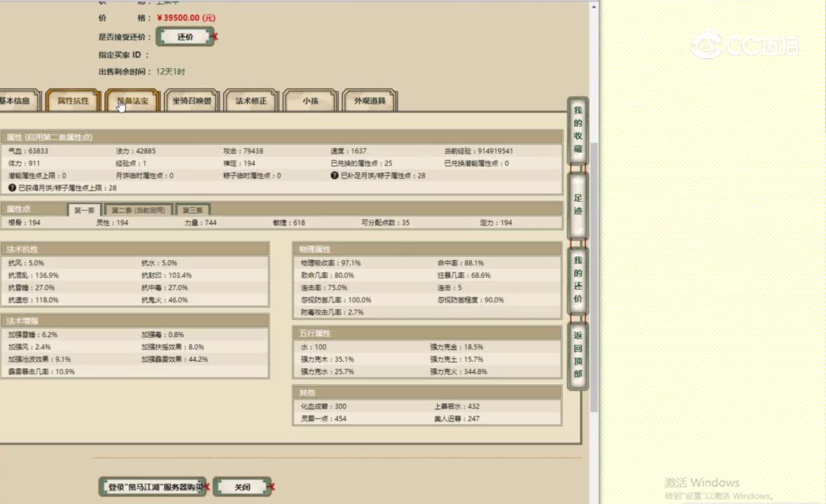Click the 化血成碧：300 entry

click(323, 407)
